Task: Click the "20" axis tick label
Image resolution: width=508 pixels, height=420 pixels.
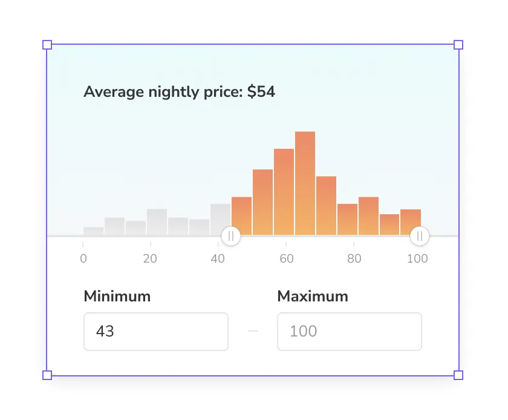Action: (150, 259)
